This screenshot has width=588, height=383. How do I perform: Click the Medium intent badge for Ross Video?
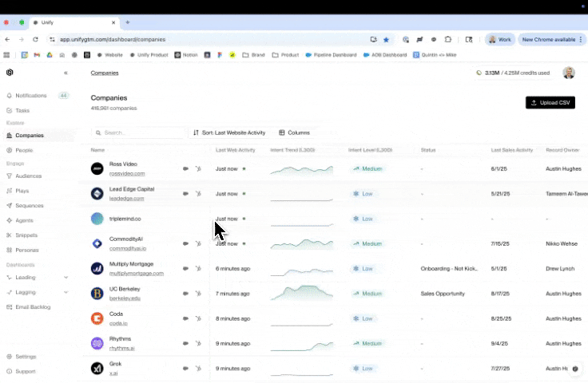(367, 169)
